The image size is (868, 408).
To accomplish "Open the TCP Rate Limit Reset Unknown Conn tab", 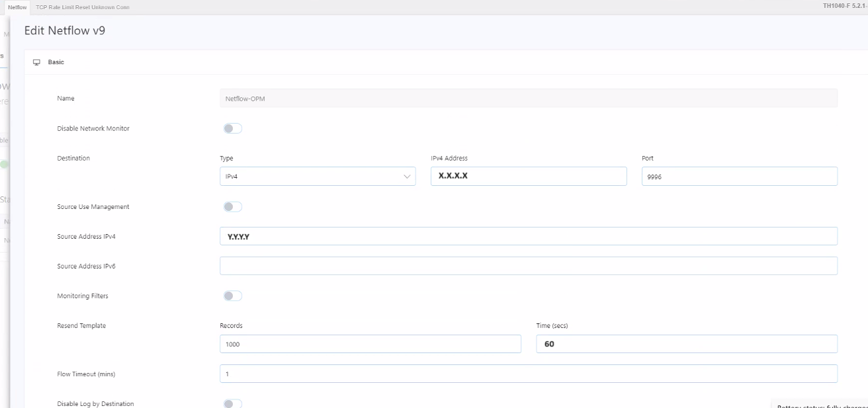I will click(x=83, y=7).
